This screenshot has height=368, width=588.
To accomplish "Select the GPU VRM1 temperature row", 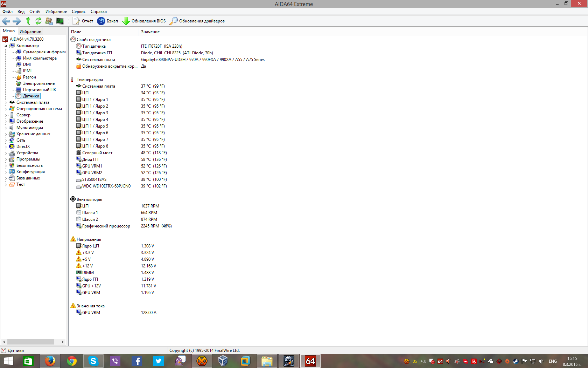I will (122, 166).
